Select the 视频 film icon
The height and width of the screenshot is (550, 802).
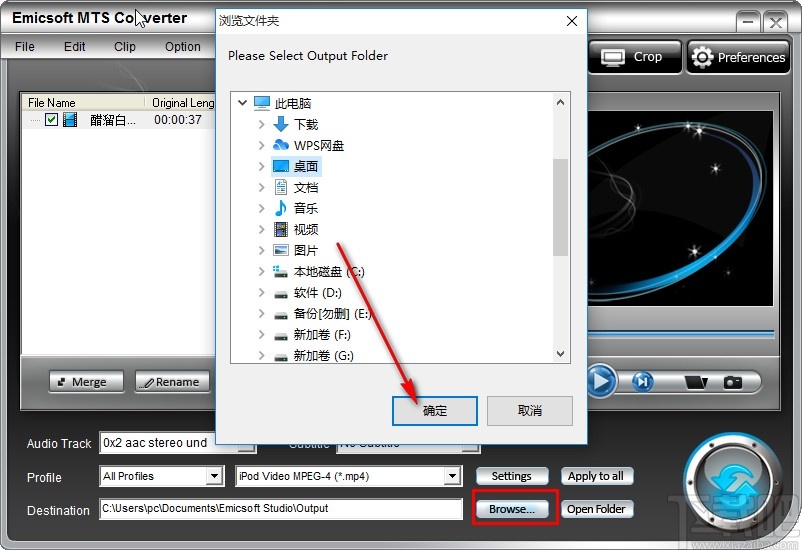tap(281, 229)
